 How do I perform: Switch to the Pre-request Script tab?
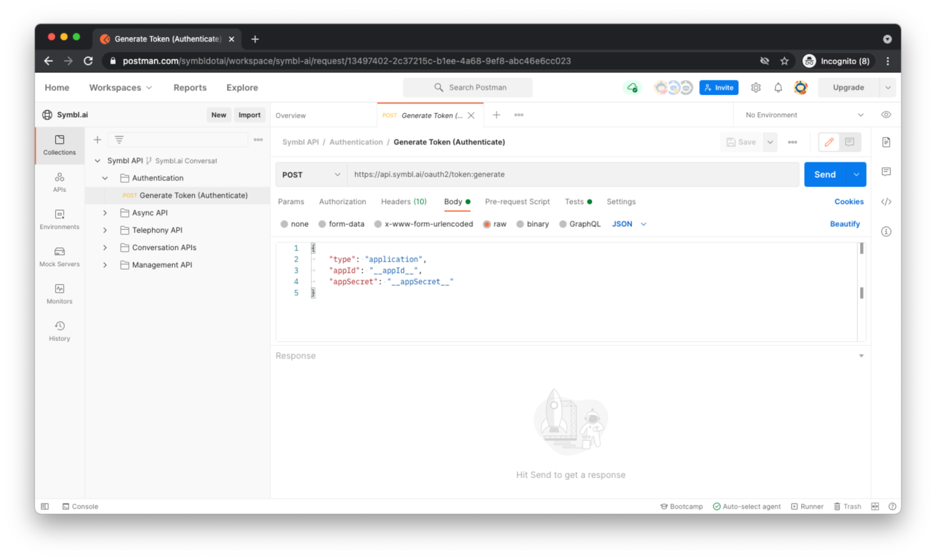[517, 201]
